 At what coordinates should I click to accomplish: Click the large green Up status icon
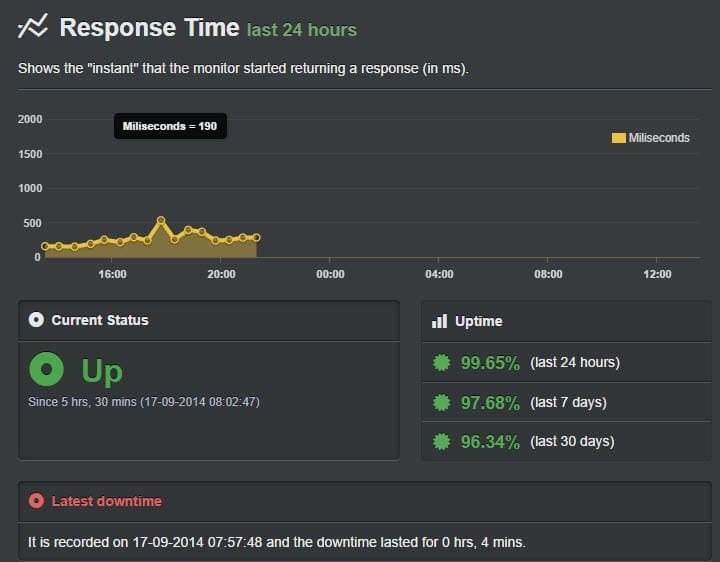coord(46,369)
